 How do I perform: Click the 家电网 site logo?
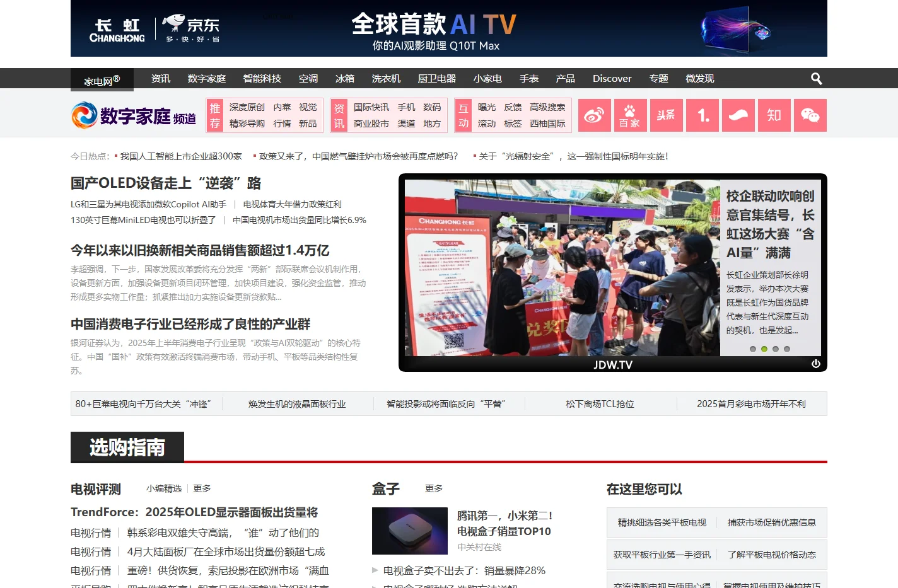coord(102,79)
